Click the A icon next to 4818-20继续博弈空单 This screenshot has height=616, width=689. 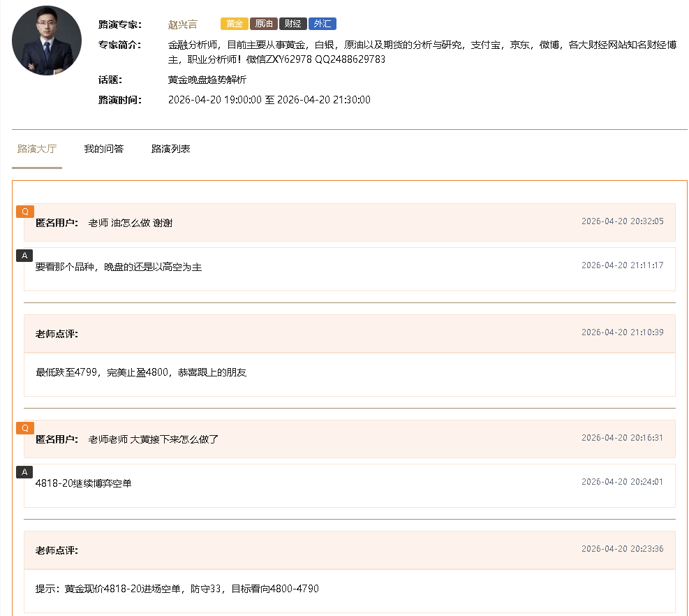25,472
